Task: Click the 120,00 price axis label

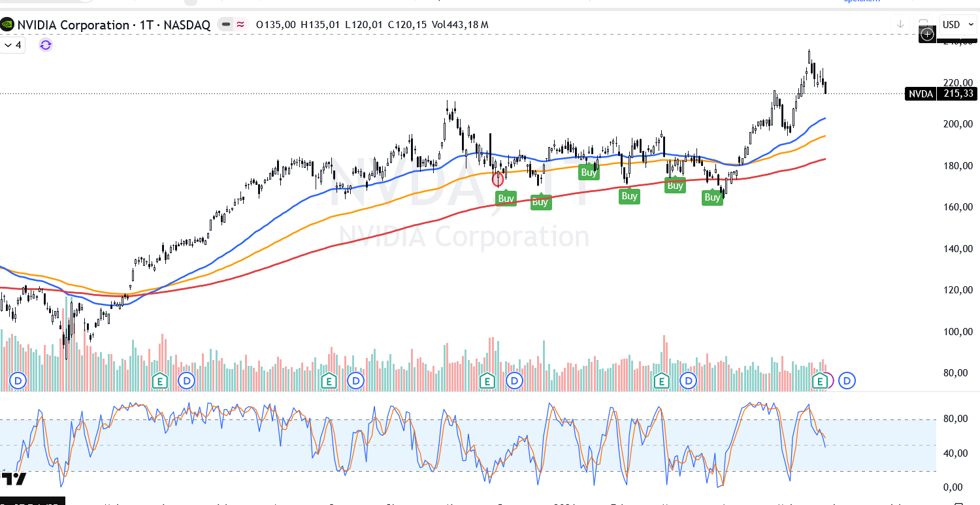Action: tap(958, 290)
